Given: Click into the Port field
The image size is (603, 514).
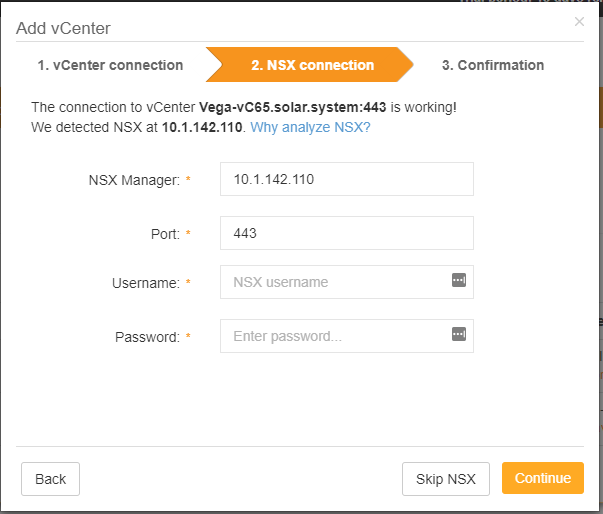Looking at the screenshot, I should [x=347, y=233].
